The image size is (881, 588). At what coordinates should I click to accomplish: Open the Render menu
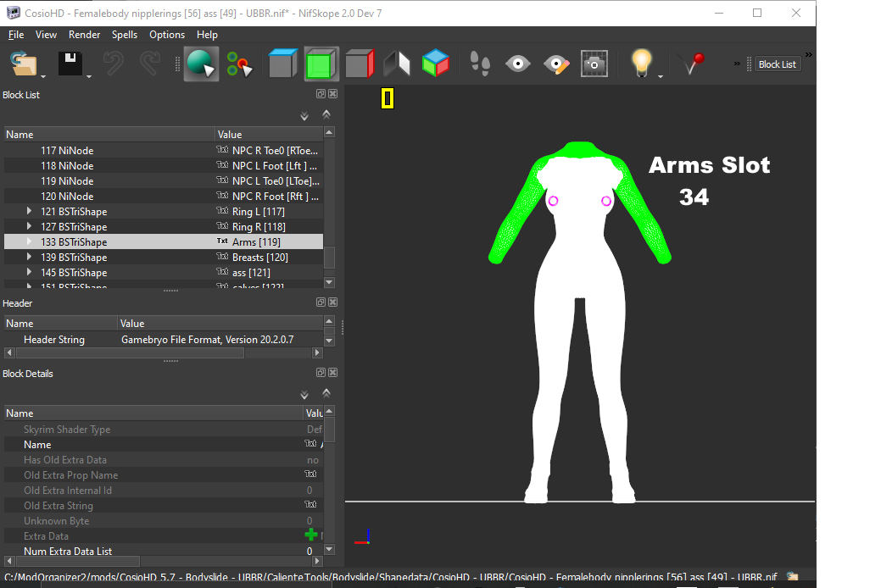point(84,35)
